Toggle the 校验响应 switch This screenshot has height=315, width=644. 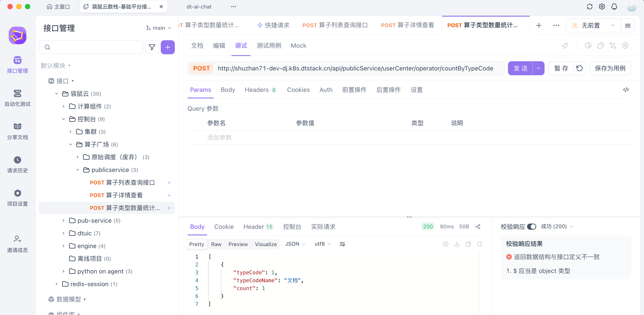click(x=531, y=227)
